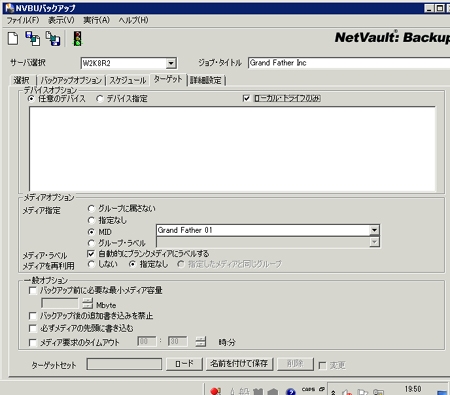The image size is (450, 395).
Task: Select 指定なし for メディアを再利用
Action: coord(133,264)
